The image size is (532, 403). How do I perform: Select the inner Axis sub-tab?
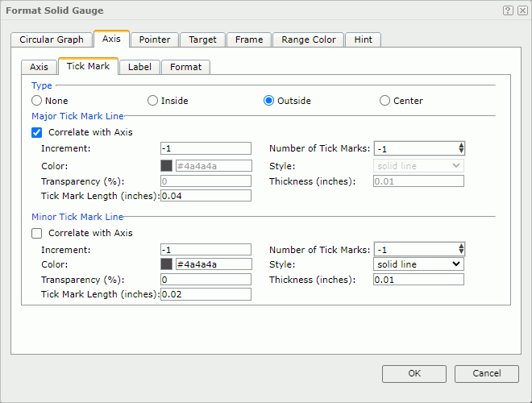coord(39,67)
